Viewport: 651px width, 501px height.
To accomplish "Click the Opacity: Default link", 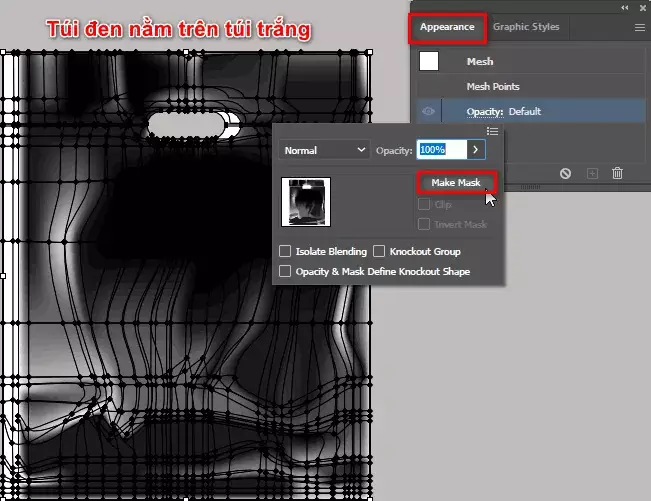I will tap(504, 112).
